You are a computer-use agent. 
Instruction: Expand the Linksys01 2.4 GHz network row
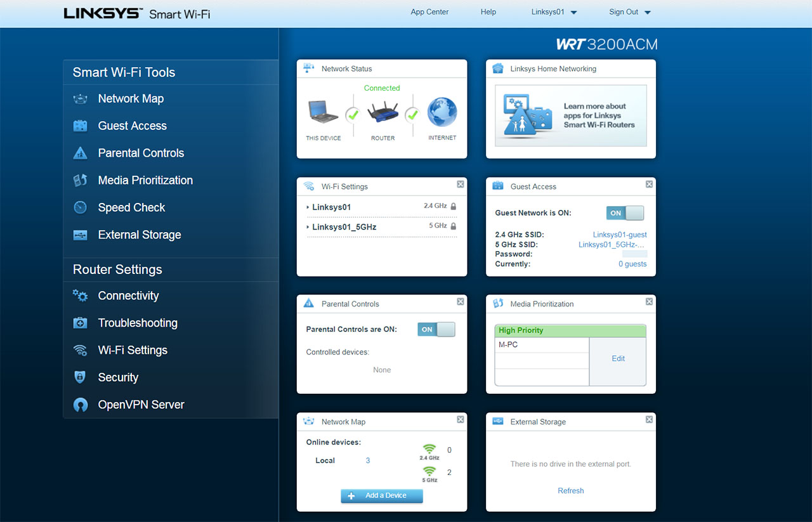pos(382,207)
